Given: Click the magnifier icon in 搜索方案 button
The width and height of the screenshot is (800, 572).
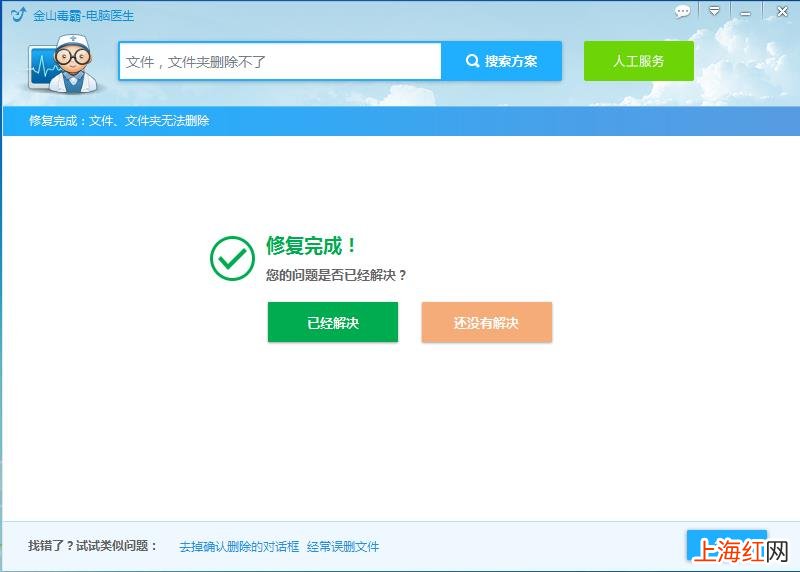Looking at the screenshot, I should pyautogui.click(x=472, y=61).
